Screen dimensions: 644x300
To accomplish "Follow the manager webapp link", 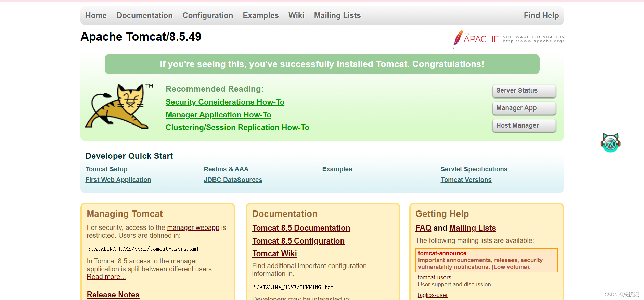I will 193,227.
